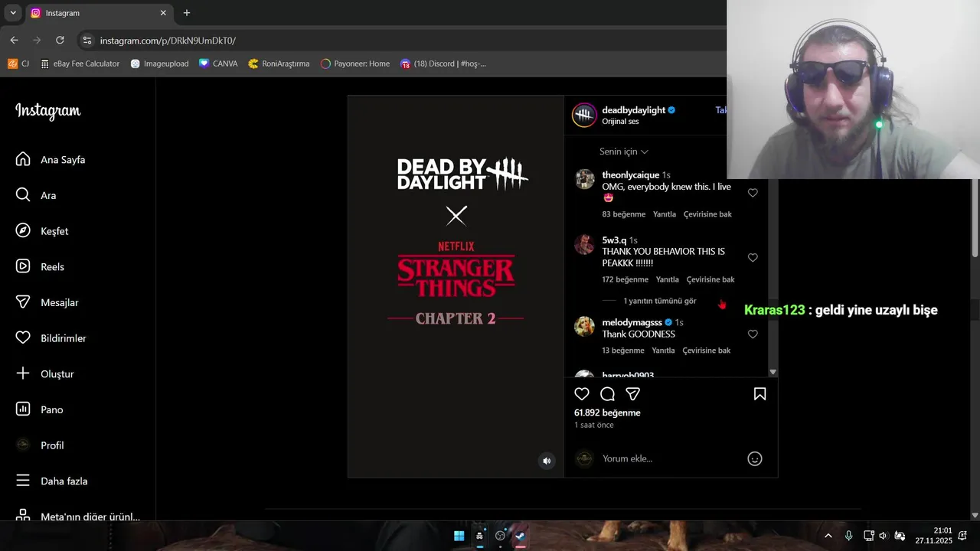Open Bildirimler notifications
The height and width of the screenshot is (551, 980).
click(x=51, y=338)
